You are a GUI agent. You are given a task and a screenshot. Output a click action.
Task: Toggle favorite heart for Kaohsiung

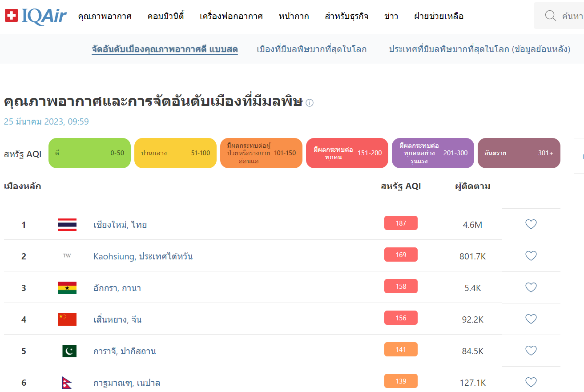[531, 256]
